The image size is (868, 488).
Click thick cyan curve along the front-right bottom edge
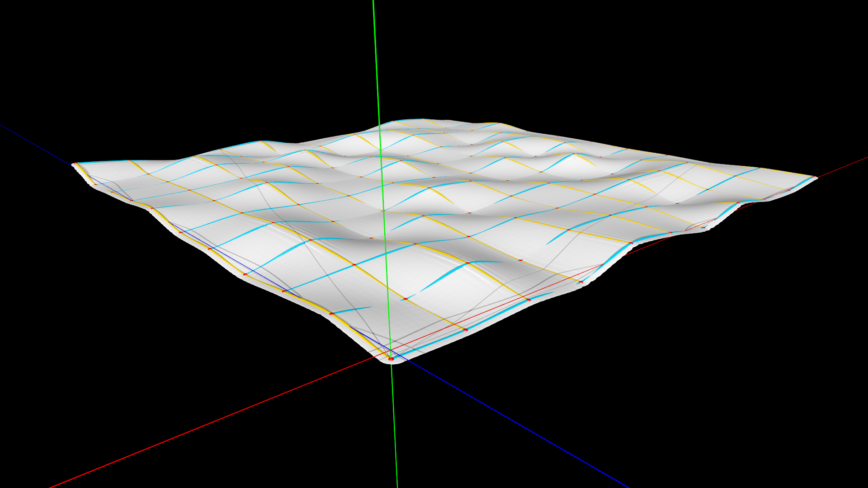point(429,343)
